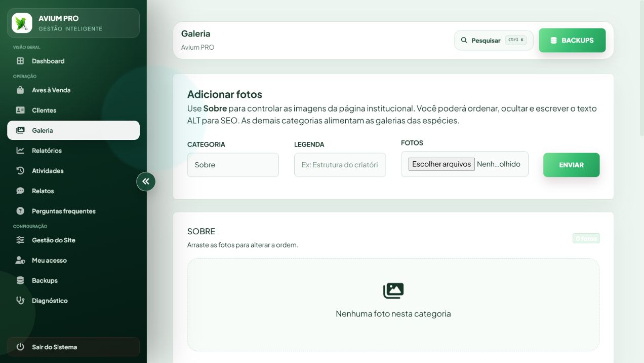Click the Legenda input field
Viewport: 644px width, 363px height.
[340, 165]
